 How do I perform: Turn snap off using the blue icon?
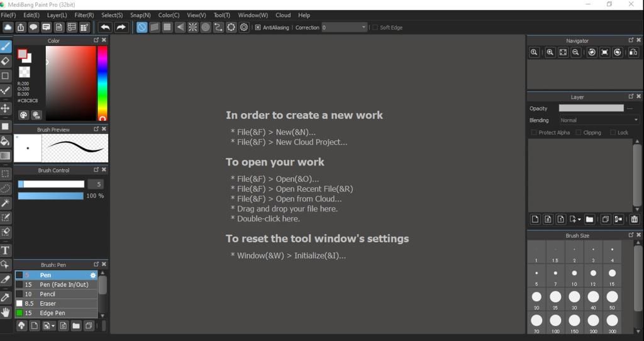142,28
